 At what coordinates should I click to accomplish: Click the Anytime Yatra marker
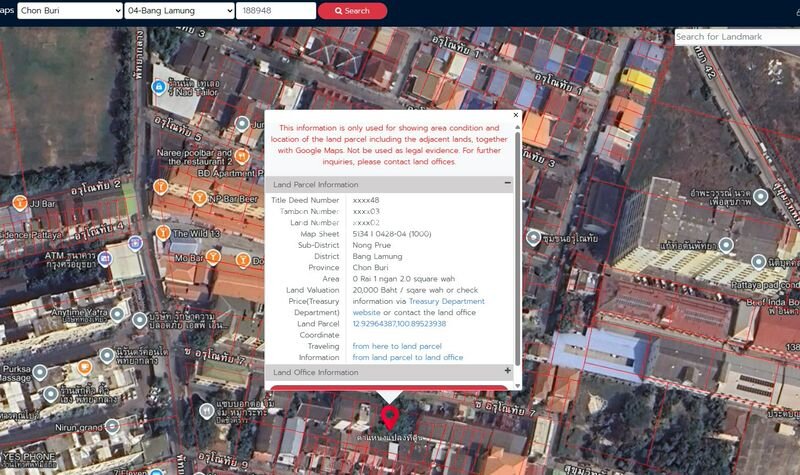tap(117, 314)
